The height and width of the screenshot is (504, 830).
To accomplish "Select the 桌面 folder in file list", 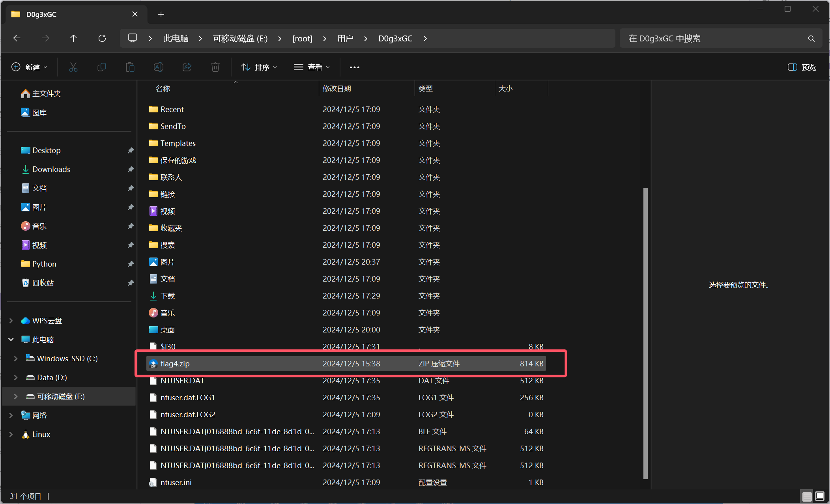I will point(346,330).
